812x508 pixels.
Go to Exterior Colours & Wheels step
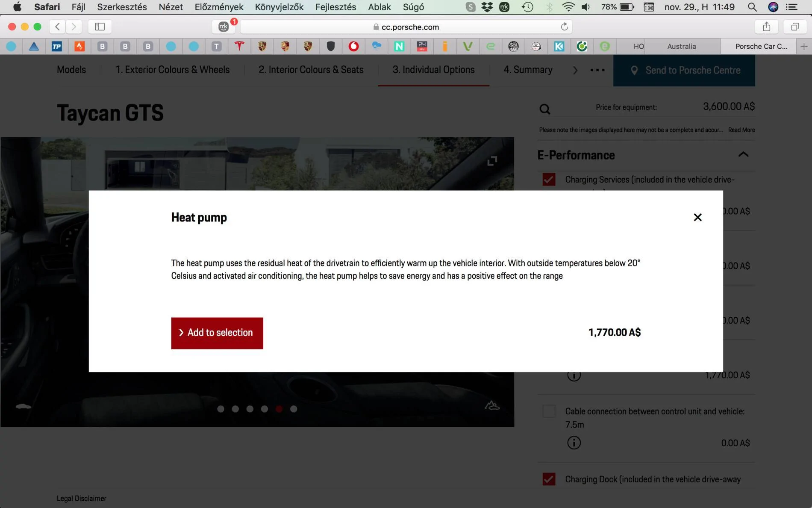pos(172,70)
